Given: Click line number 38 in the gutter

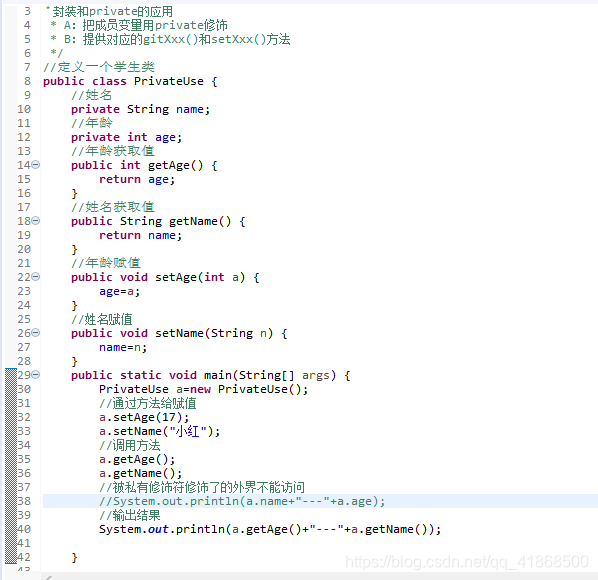Looking at the screenshot, I should [x=24, y=501].
